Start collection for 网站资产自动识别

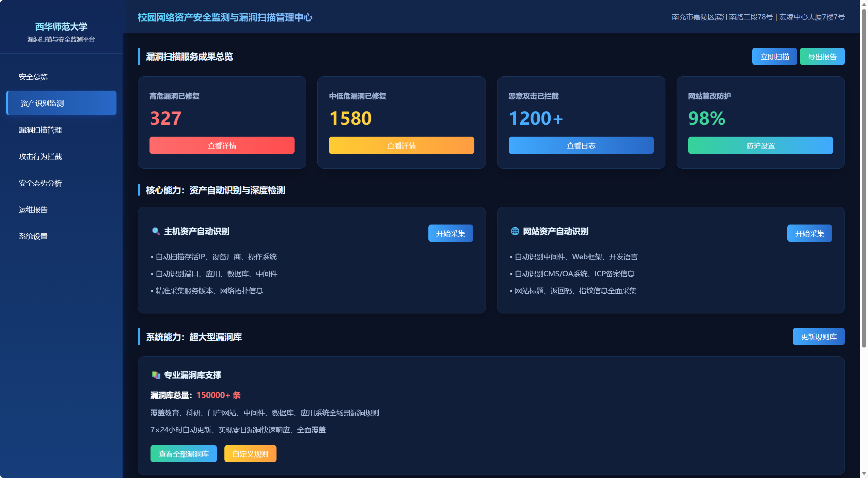coord(809,233)
